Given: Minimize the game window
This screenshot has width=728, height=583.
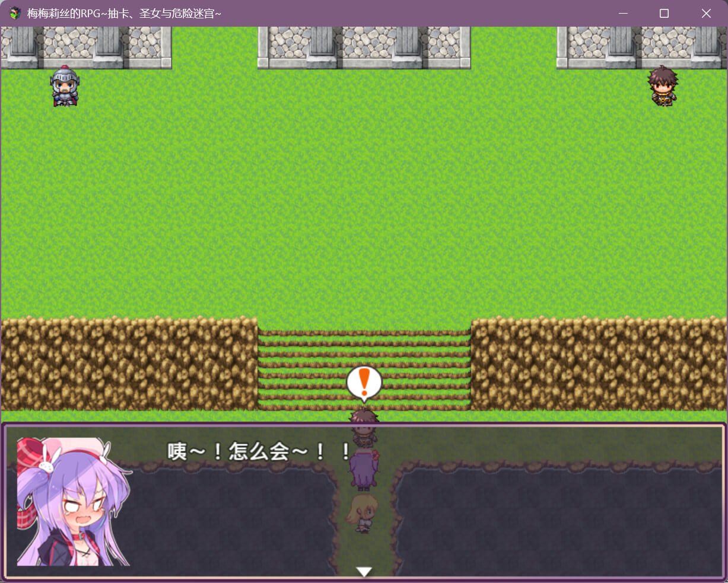Looking at the screenshot, I should pyautogui.click(x=622, y=13).
